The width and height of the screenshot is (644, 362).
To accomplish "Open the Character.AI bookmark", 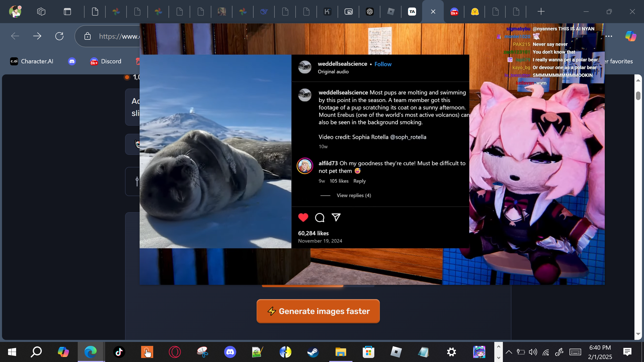I will click(32, 61).
